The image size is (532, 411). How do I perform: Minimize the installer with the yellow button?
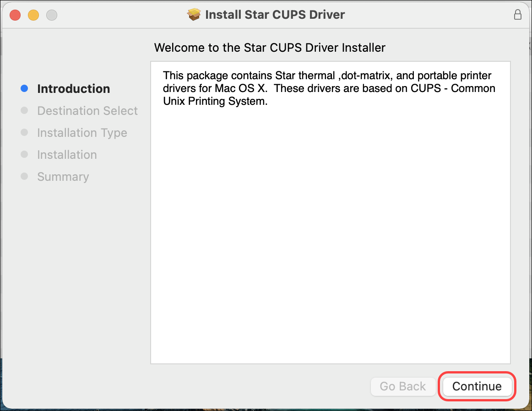33,15
